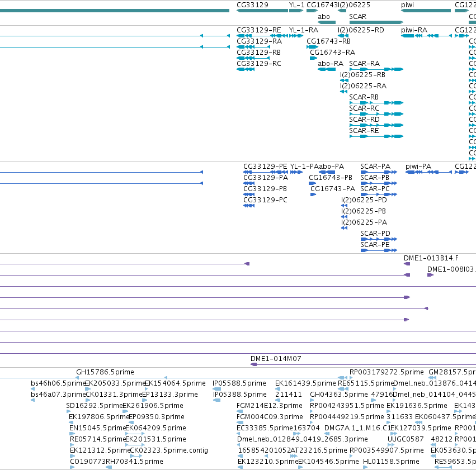Select EST EK064209.5prime
Image resolution: width=476 pixels, height=470 pixels.
coord(135,434)
